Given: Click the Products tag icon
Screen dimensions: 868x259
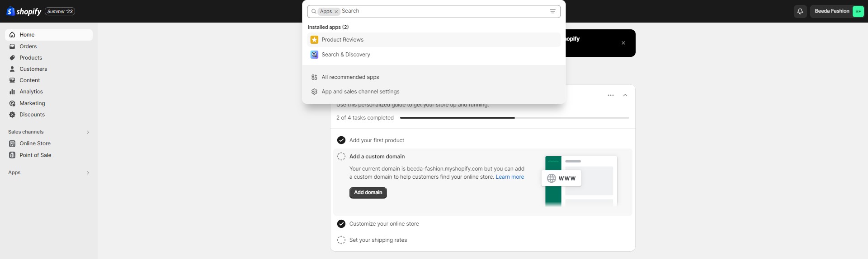Looking at the screenshot, I should click(12, 58).
